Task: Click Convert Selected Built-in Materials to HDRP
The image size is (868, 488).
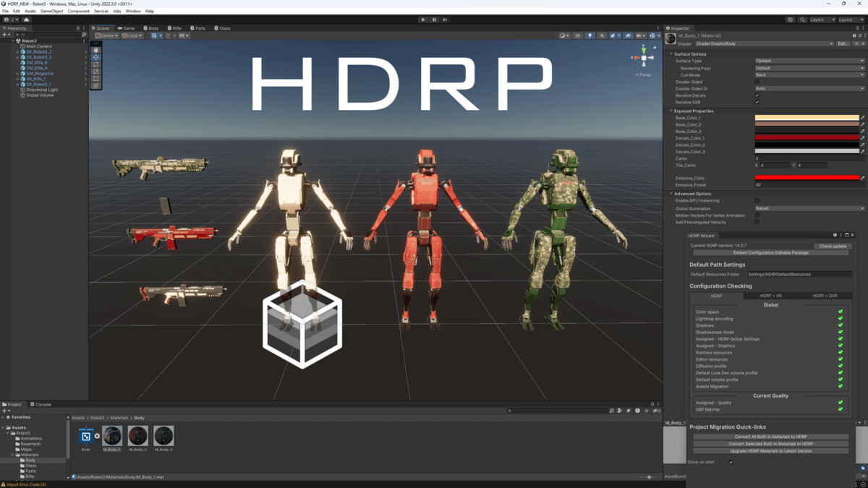Action: click(x=771, y=444)
